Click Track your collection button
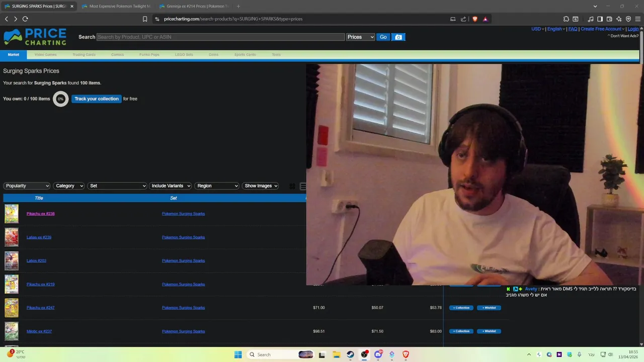The width and height of the screenshot is (644, 362). [97, 99]
